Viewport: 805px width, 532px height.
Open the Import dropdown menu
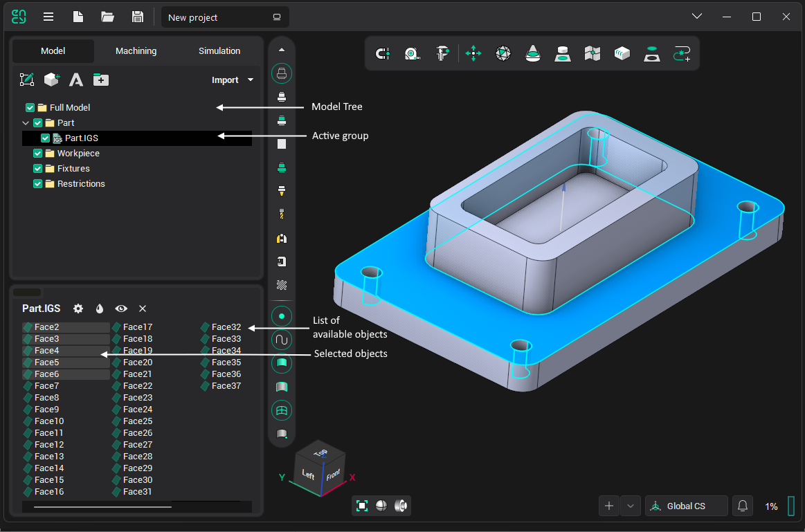[233, 80]
